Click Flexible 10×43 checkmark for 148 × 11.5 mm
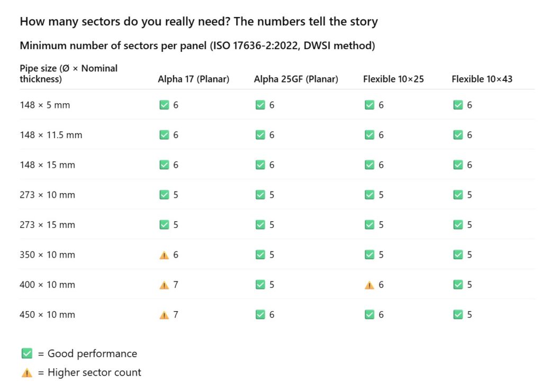This screenshot has width=542, height=392. (458, 135)
